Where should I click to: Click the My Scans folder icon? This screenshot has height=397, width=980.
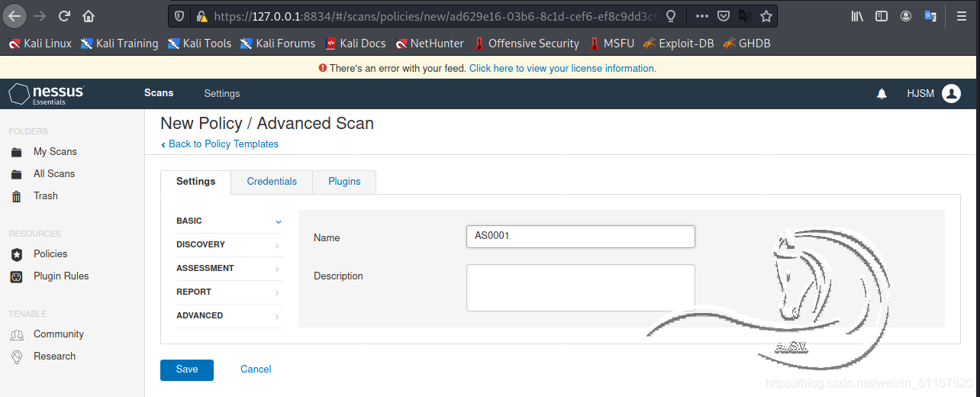pyautogui.click(x=17, y=152)
